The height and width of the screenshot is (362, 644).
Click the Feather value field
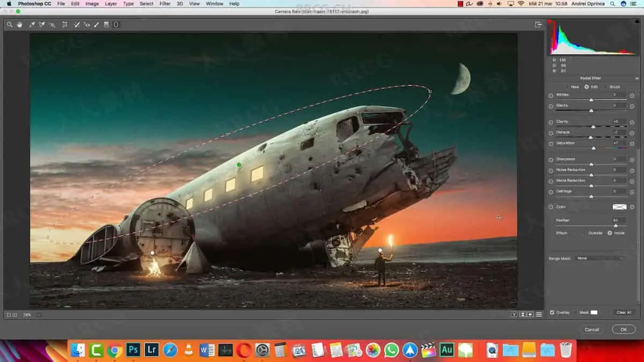620,220
